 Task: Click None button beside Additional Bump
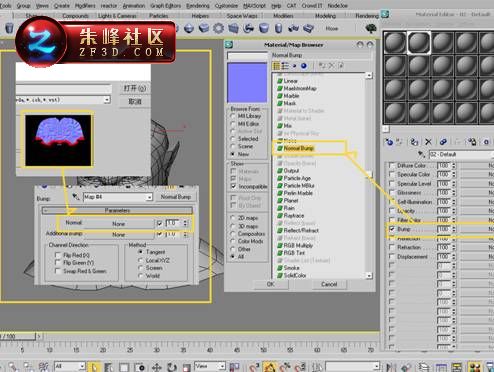pos(118,235)
